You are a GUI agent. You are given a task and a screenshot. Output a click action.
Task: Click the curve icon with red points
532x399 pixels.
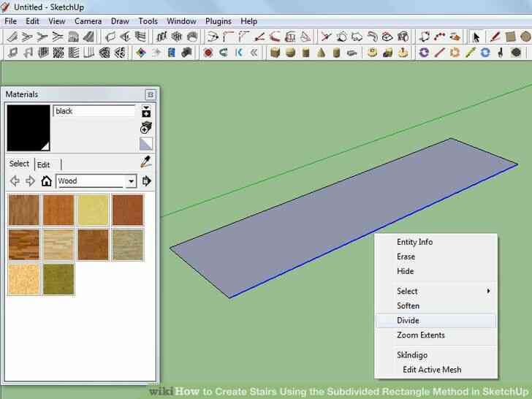439,37
